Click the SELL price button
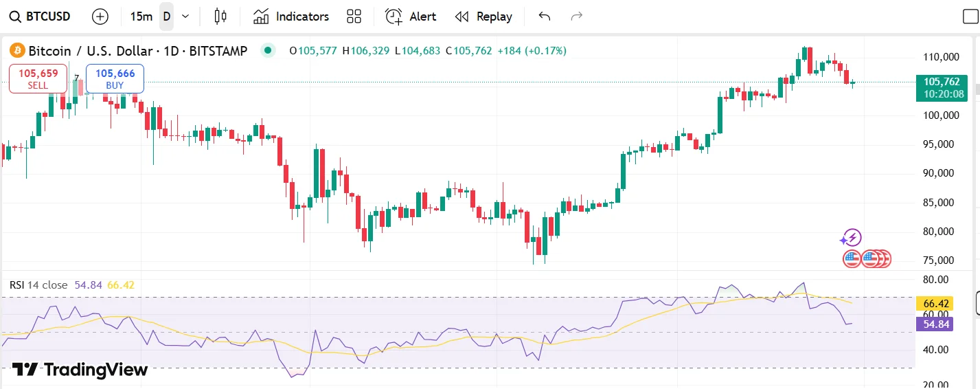 [38, 78]
